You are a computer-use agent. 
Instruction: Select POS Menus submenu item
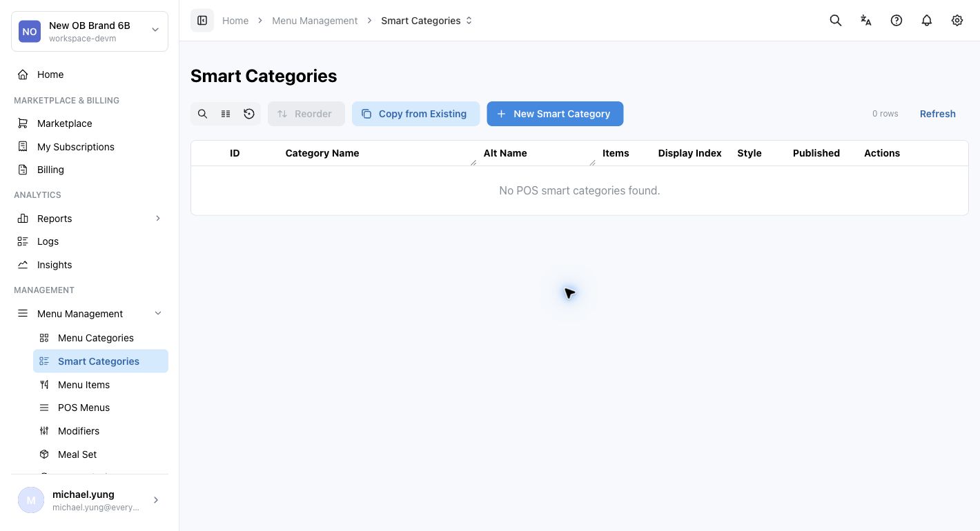point(101,408)
